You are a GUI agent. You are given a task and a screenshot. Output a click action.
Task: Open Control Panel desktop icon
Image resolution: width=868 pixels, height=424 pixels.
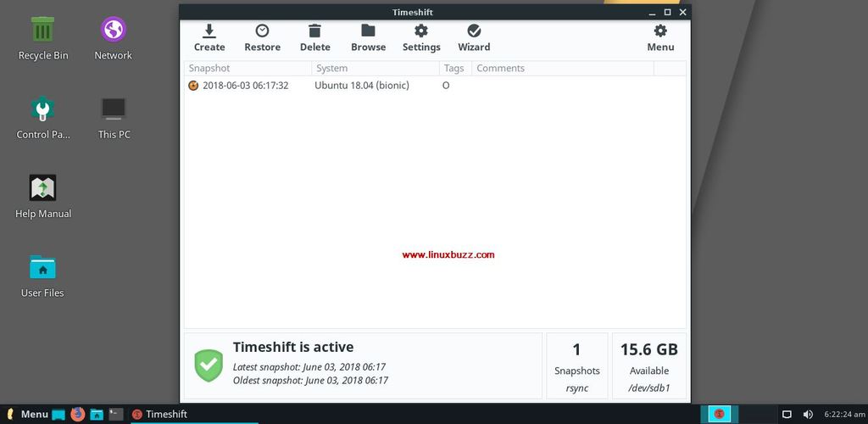pyautogui.click(x=42, y=117)
